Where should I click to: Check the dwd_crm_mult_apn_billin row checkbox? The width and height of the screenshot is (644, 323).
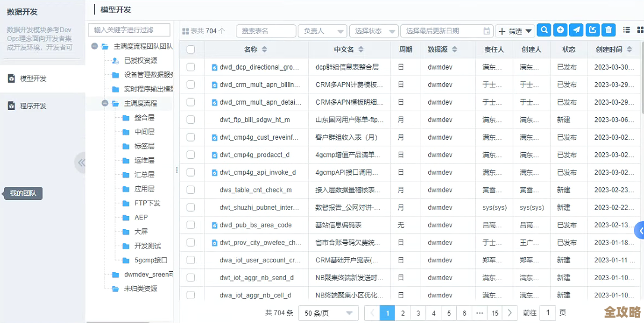tap(191, 84)
